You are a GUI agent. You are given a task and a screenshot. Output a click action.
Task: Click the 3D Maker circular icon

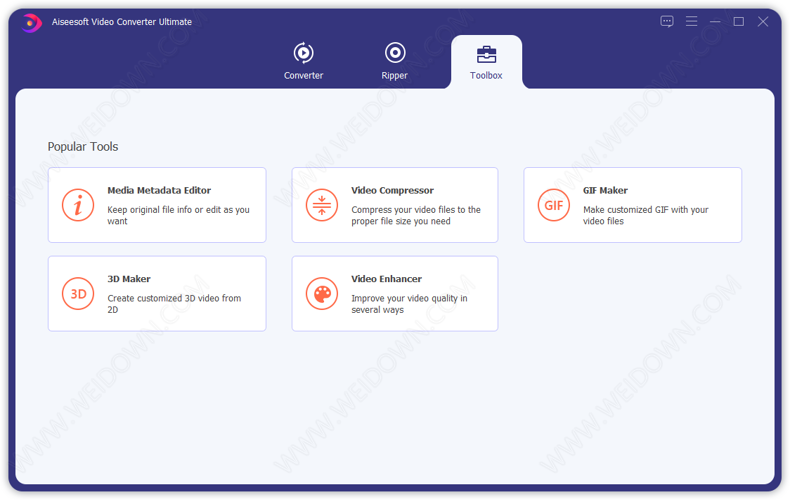click(x=78, y=294)
